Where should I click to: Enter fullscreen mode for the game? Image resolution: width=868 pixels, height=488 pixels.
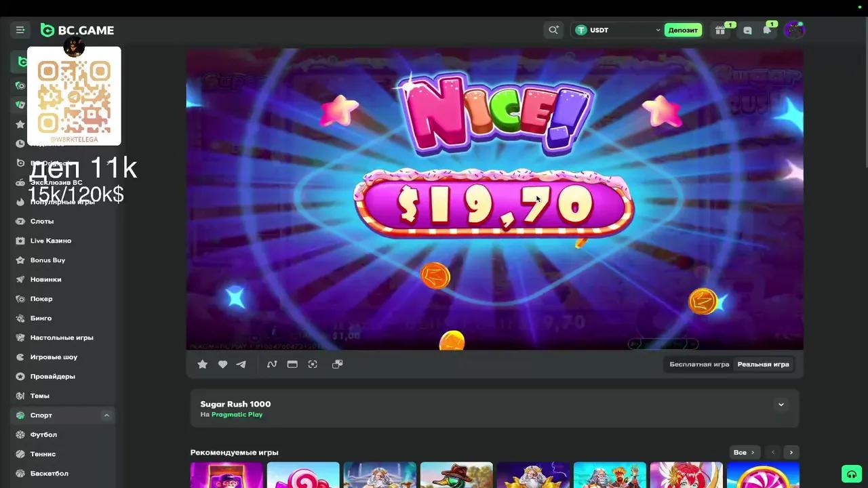click(313, 364)
